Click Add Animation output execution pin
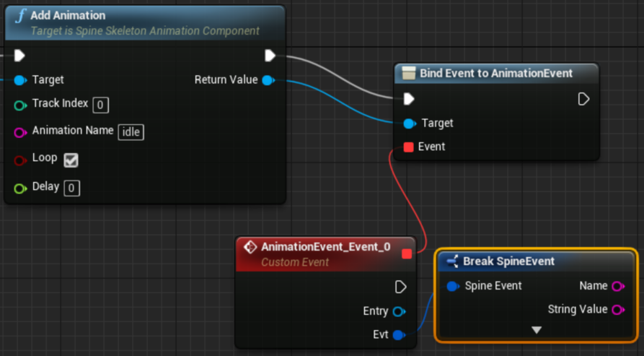The height and width of the screenshot is (356, 644). (270, 56)
